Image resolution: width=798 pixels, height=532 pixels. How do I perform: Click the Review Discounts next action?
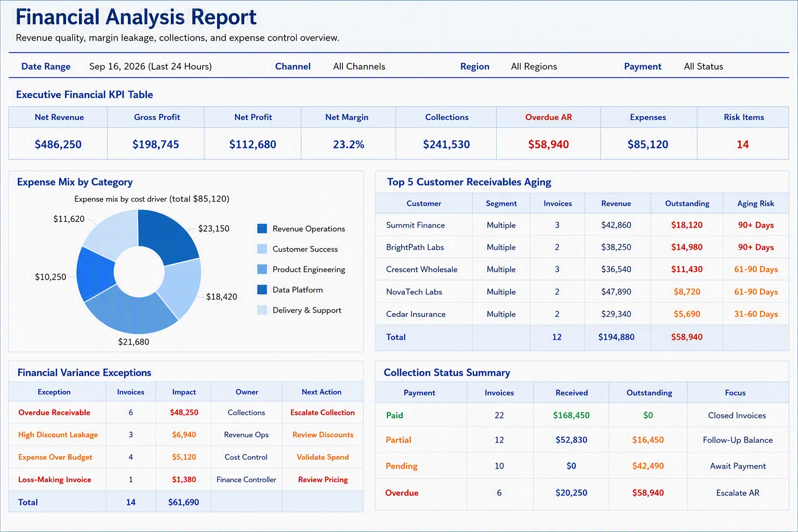tap(323, 435)
